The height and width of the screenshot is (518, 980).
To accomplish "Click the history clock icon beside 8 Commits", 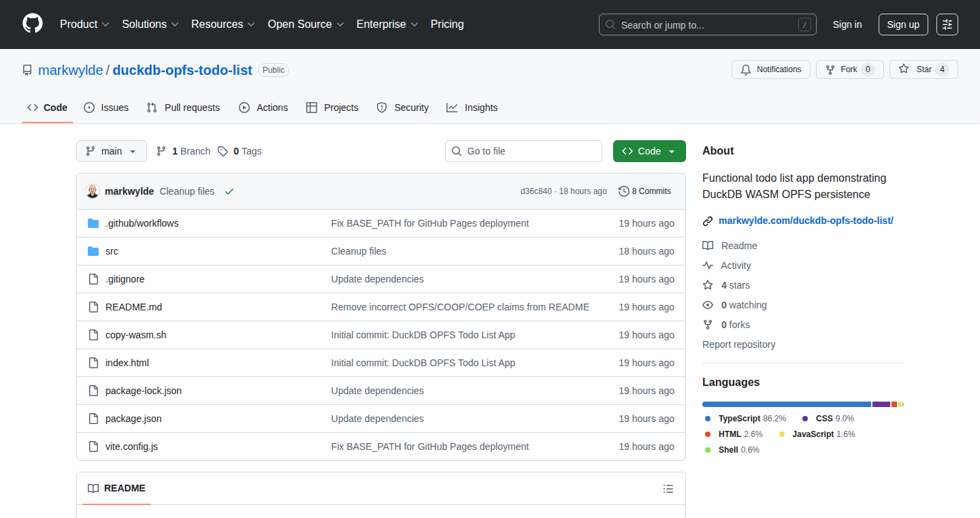I will pyautogui.click(x=623, y=191).
